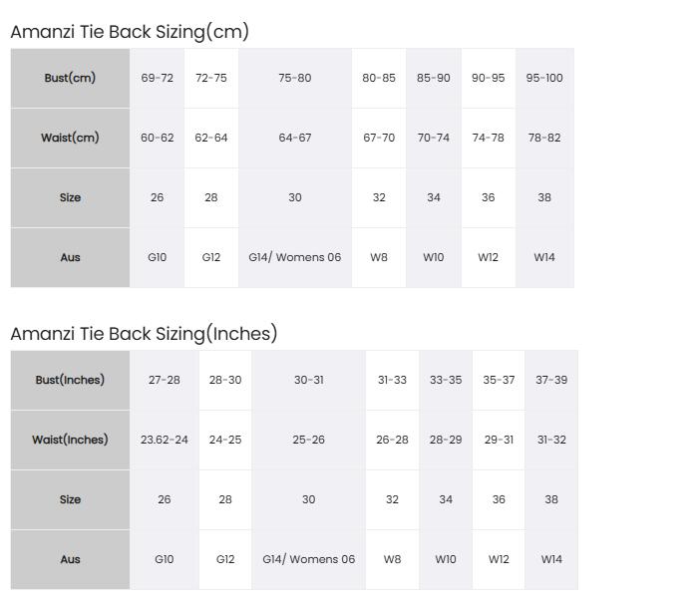700x604 pixels.
Task: Select the Bust(cm) row header
Action: (70, 78)
